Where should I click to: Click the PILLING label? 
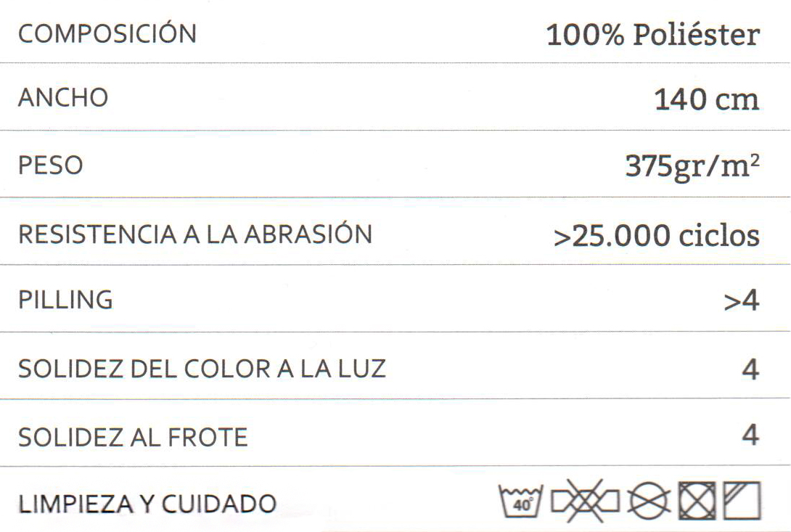(65, 300)
